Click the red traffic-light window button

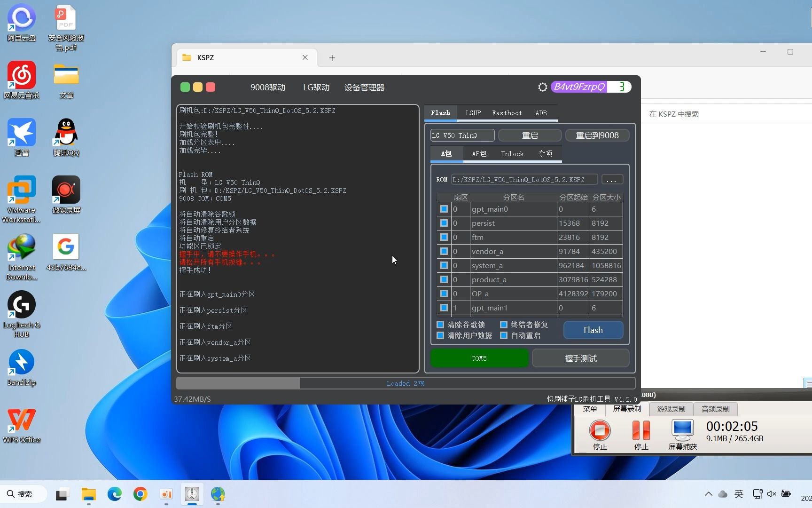211,87
